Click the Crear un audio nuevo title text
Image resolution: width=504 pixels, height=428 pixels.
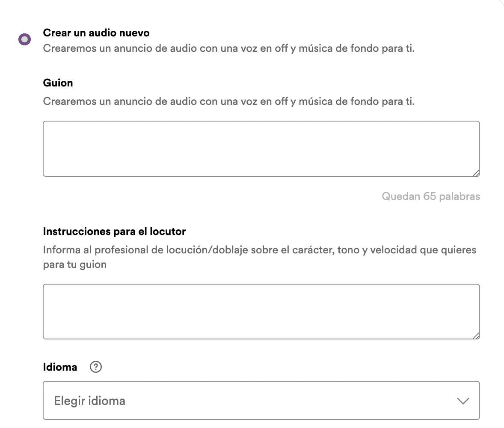pyautogui.click(x=96, y=33)
